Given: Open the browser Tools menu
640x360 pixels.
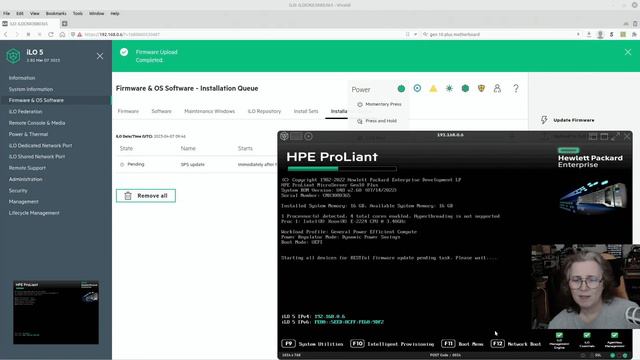Looking at the screenshot, I should [x=78, y=13].
